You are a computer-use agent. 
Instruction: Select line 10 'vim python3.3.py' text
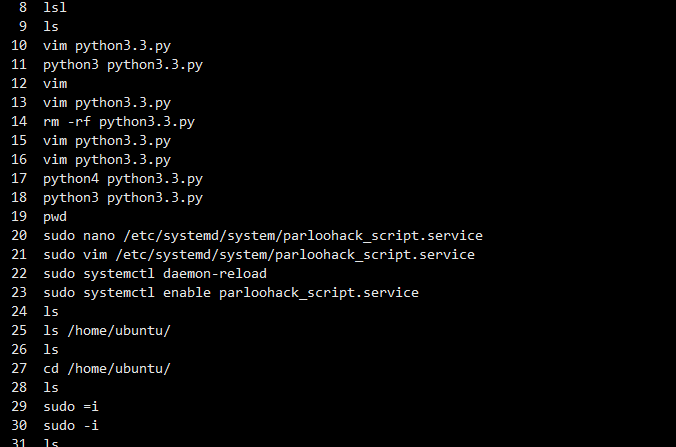[107, 46]
